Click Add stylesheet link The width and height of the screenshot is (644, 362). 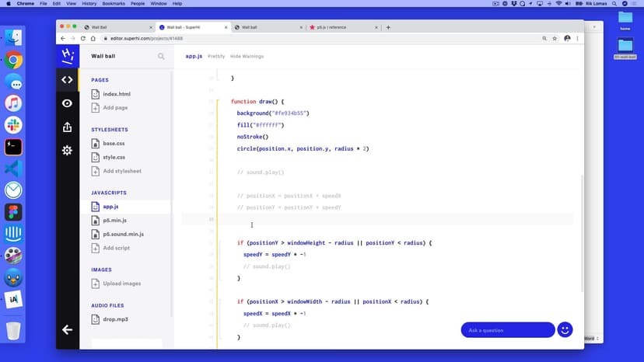121,171
